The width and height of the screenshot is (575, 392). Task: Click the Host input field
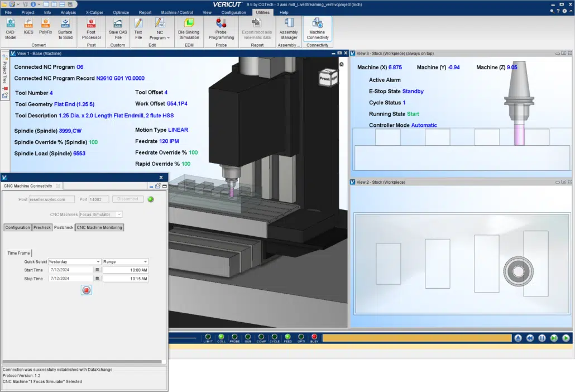52,199
